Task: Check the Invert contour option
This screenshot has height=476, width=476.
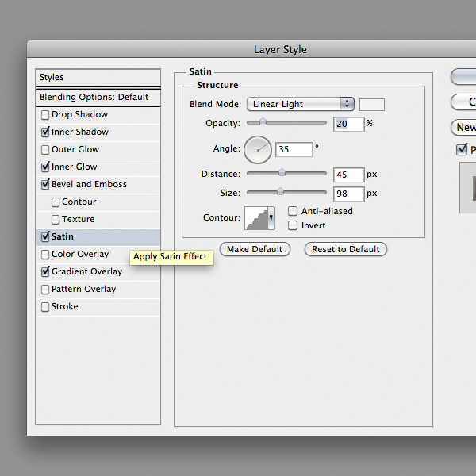Action: [x=293, y=225]
